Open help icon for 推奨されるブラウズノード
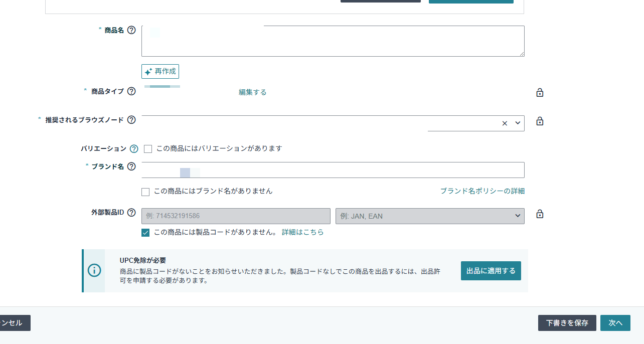This screenshot has height=344, width=644. [x=131, y=120]
